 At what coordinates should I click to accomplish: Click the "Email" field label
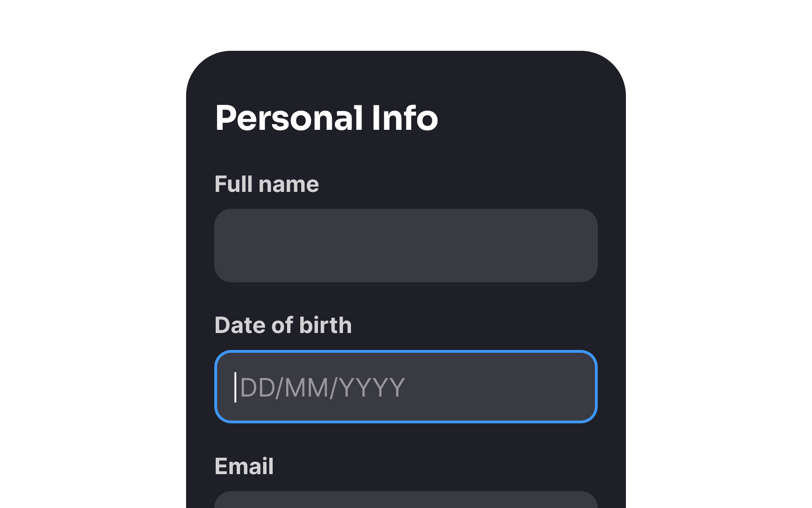(x=244, y=466)
